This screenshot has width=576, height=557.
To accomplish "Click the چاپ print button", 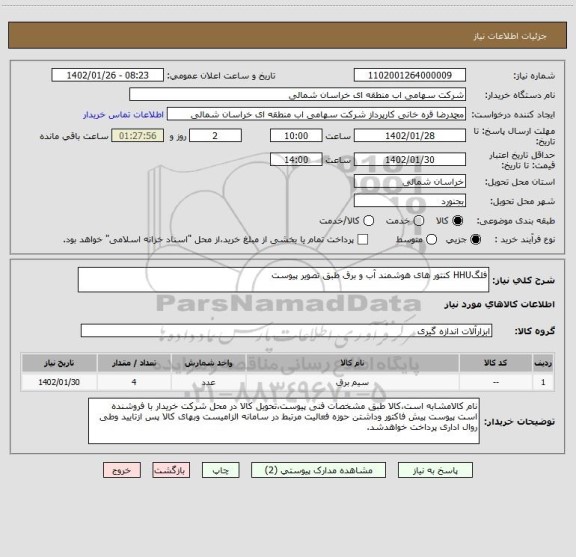I will point(221,470).
